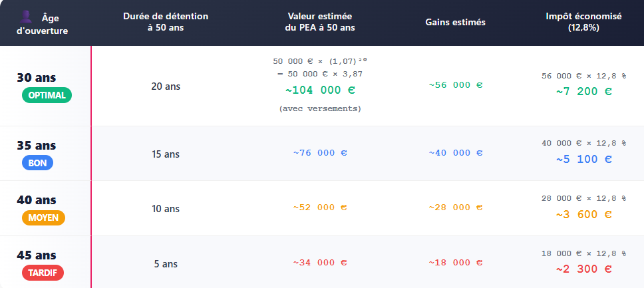Image resolution: width=644 pixels, height=288 pixels.
Task: Click the orange MOYEN badge
Action: (43, 217)
